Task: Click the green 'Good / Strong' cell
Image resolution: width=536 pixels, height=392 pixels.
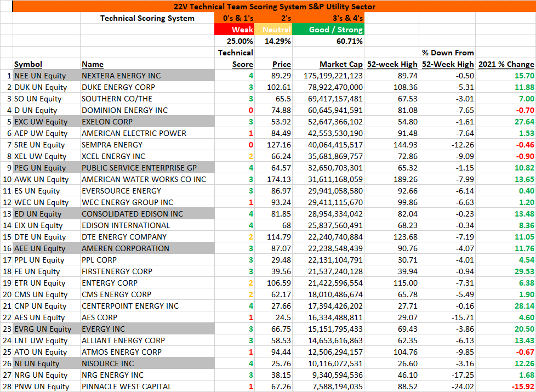Action: click(328, 30)
